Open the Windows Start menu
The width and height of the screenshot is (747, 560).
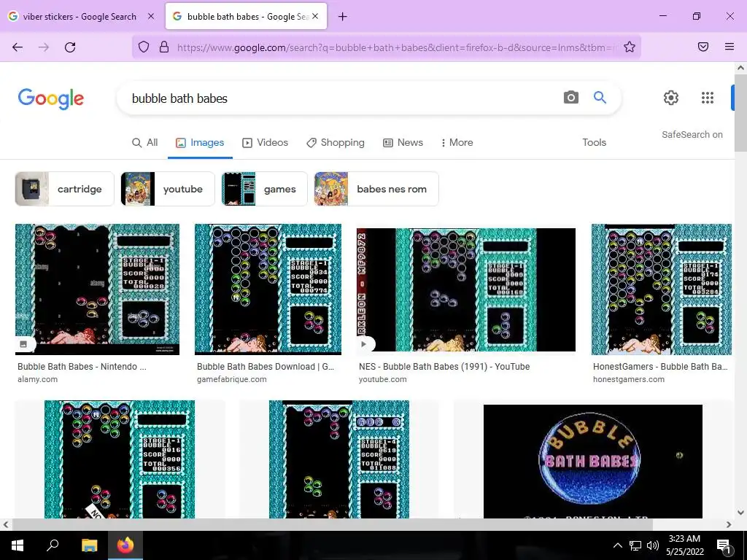[18, 545]
